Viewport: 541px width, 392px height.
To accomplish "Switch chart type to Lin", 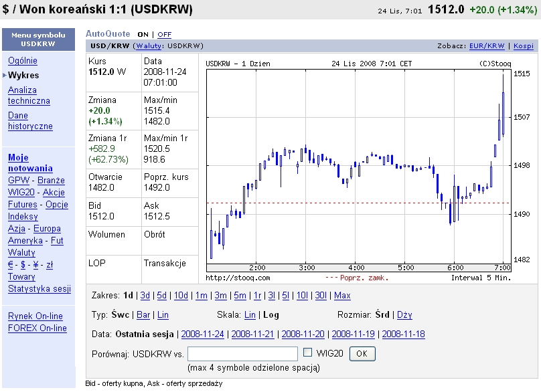I will point(163,315).
